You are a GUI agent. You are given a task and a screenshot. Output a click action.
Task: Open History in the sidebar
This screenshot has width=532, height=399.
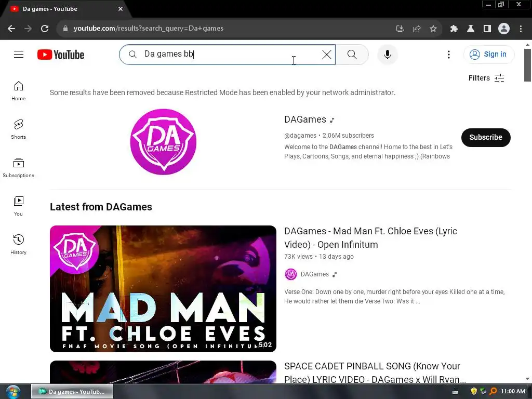pyautogui.click(x=18, y=244)
